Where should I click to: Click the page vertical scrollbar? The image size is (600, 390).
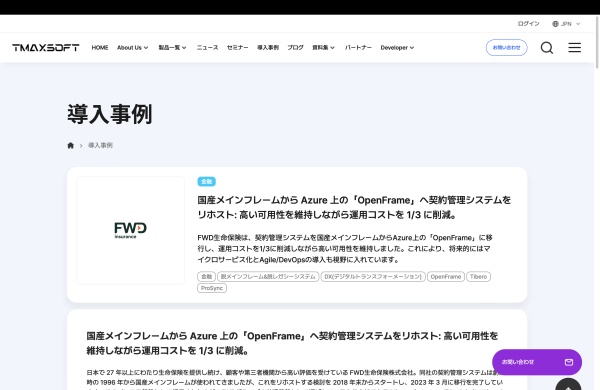tap(597, 42)
